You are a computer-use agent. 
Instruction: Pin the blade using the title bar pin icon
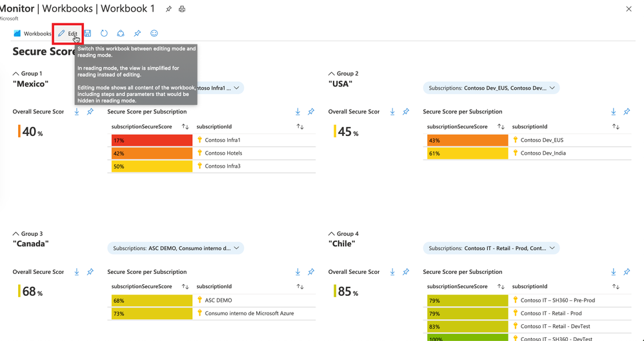tap(168, 9)
